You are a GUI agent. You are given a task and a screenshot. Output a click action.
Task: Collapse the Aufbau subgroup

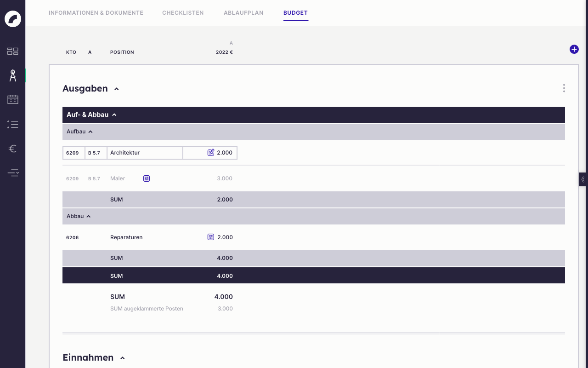(x=90, y=132)
